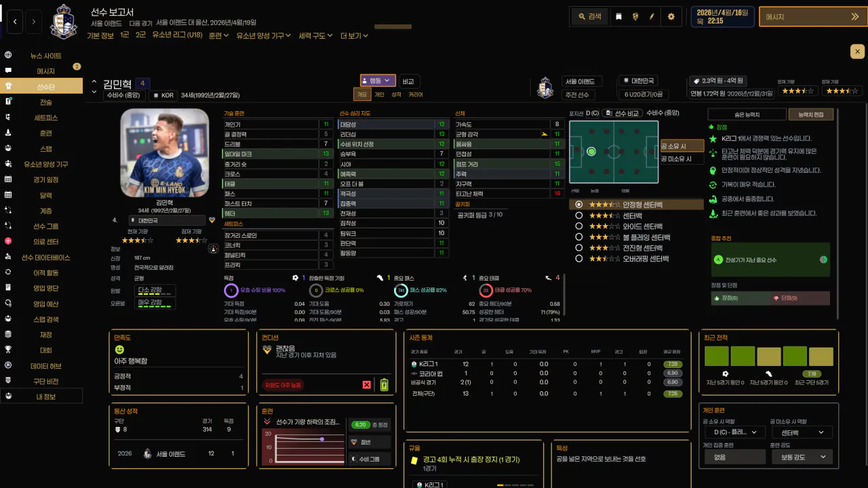Go forward using the right arrow button
Viewport: 868px width, 488px height.
click(x=34, y=22)
